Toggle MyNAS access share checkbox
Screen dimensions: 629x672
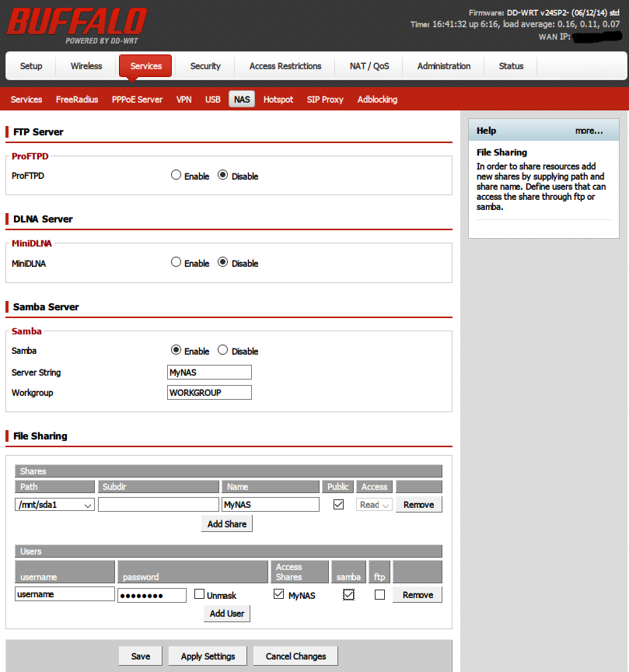point(279,595)
